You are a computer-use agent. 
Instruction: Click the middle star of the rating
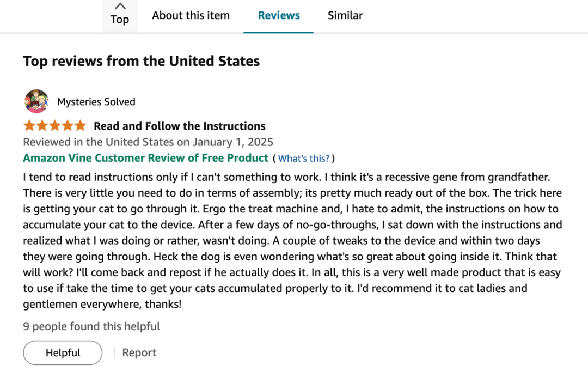[x=55, y=126]
